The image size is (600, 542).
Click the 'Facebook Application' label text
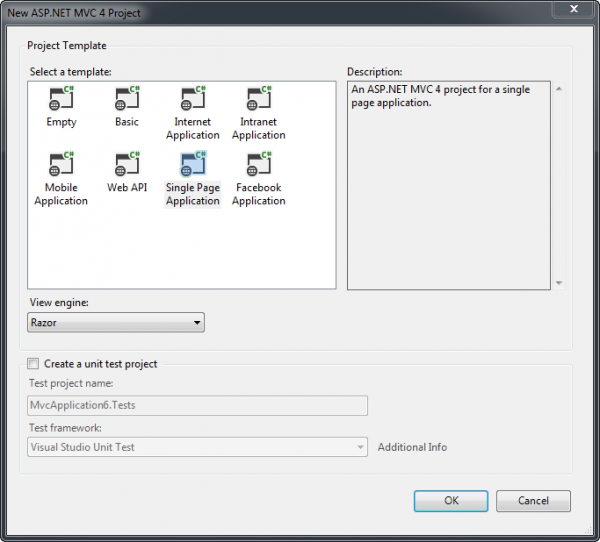click(259, 194)
